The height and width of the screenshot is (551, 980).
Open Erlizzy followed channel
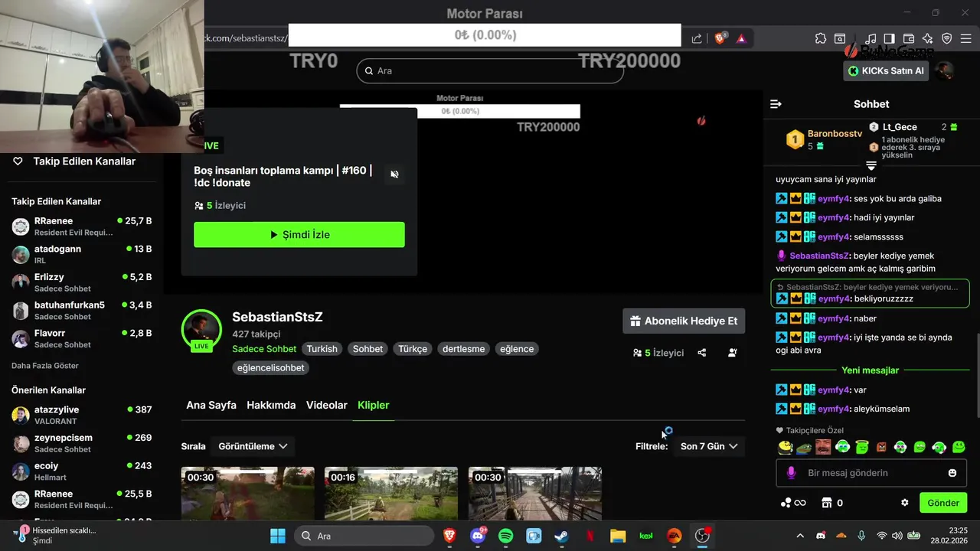(x=82, y=282)
